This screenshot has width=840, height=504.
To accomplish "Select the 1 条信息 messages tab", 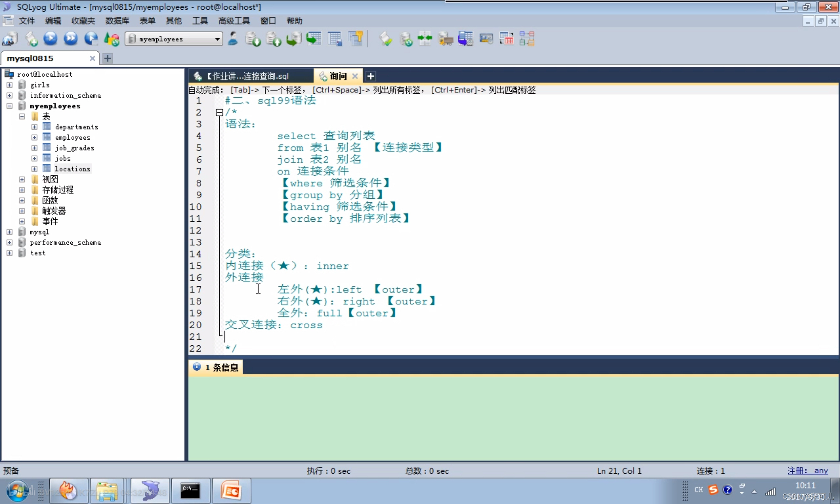I will coord(216,367).
